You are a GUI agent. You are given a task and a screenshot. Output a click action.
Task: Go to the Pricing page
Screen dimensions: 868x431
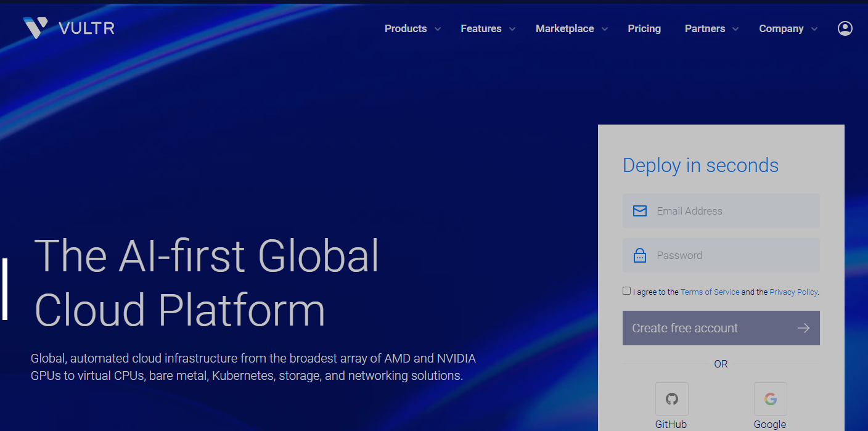pyautogui.click(x=644, y=28)
